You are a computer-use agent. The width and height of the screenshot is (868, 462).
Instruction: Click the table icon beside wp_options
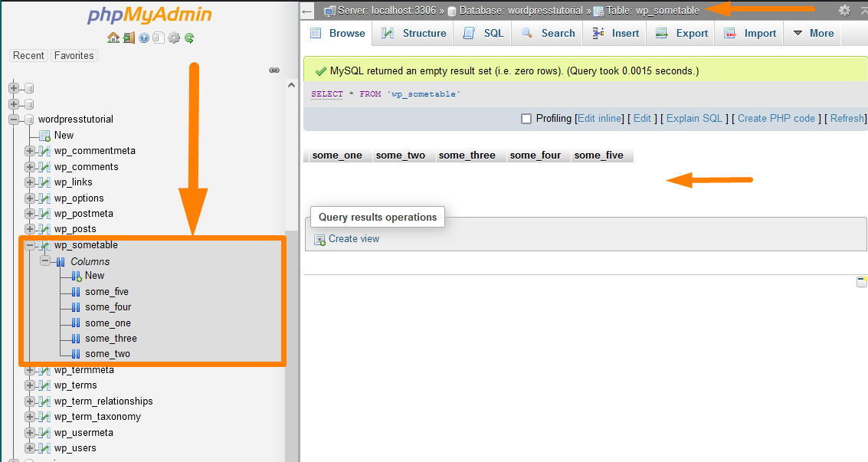[x=45, y=198]
